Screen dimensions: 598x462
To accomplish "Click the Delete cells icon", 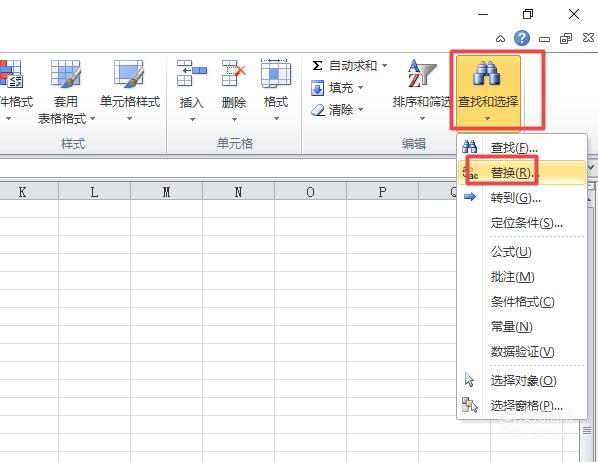I will point(234,73).
